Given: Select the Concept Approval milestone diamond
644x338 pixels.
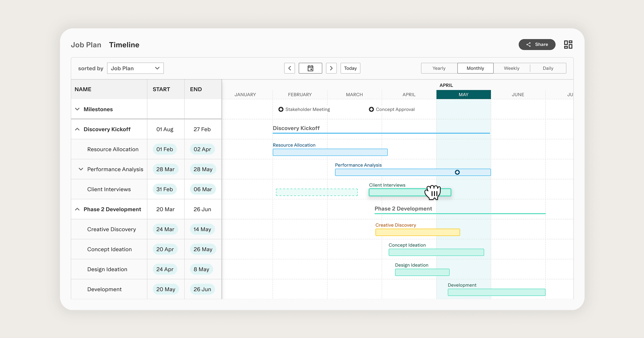Looking at the screenshot, I should (x=371, y=109).
